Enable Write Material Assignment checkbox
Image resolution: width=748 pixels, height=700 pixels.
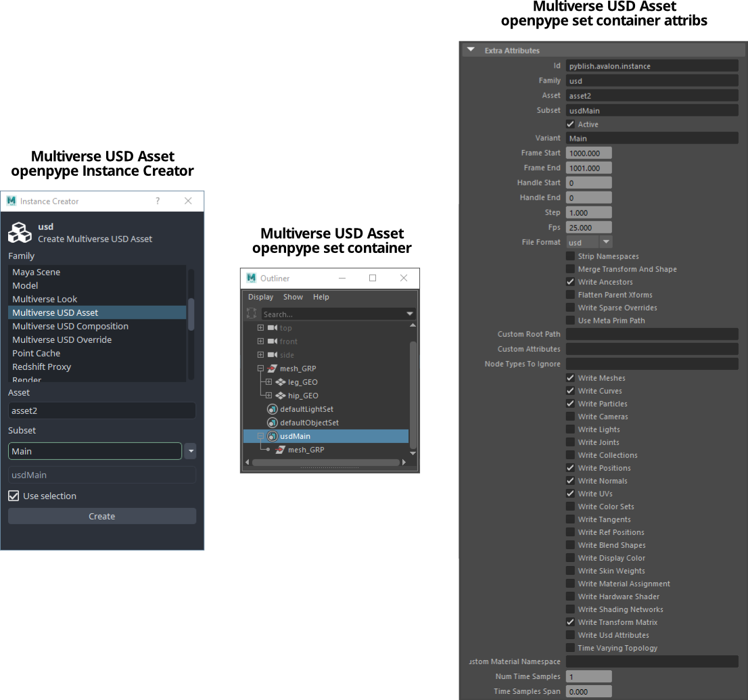[570, 584]
